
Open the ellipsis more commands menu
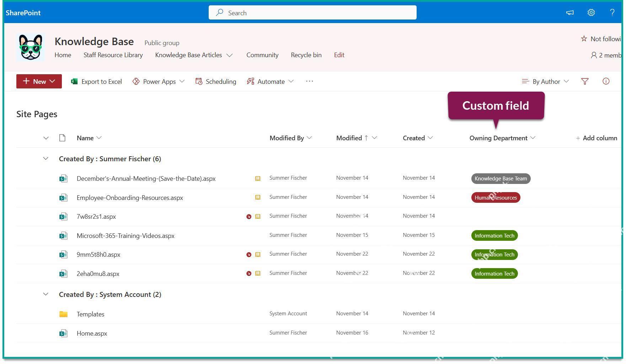[x=310, y=81]
